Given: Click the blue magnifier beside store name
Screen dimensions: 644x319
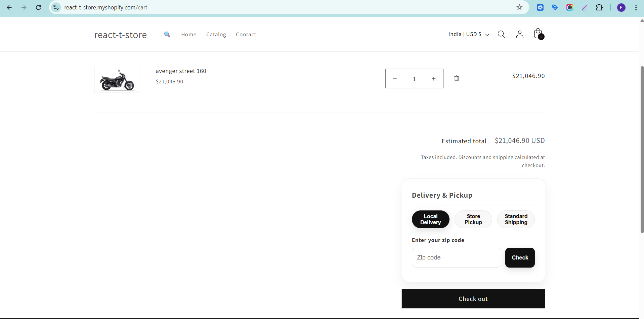Looking at the screenshot, I should tap(167, 34).
